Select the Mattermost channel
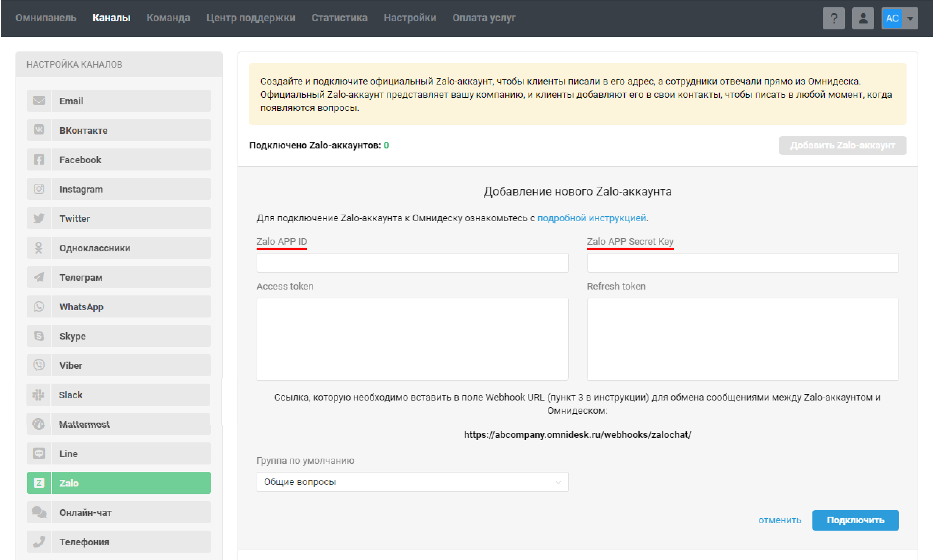 pyautogui.click(x=119, y=424)
